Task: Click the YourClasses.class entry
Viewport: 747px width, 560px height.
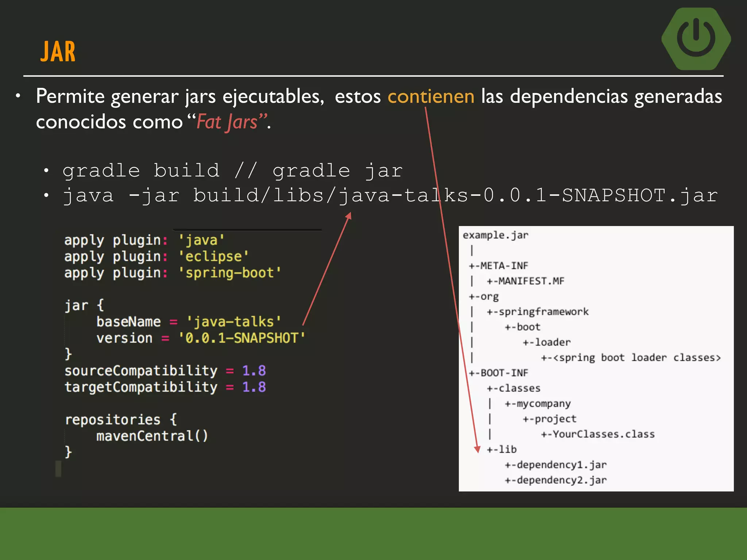Action: pos(598,434)
